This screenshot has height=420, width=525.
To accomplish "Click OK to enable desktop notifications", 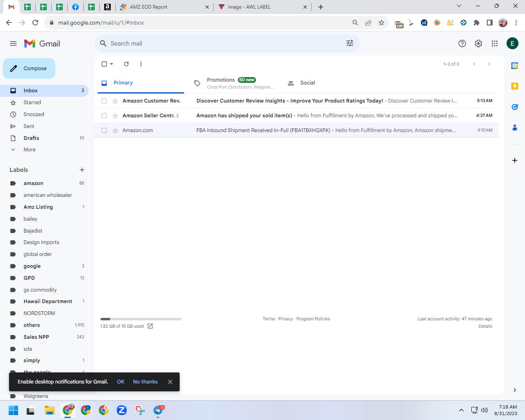I will pyautogui.click(x=121, y=382).
